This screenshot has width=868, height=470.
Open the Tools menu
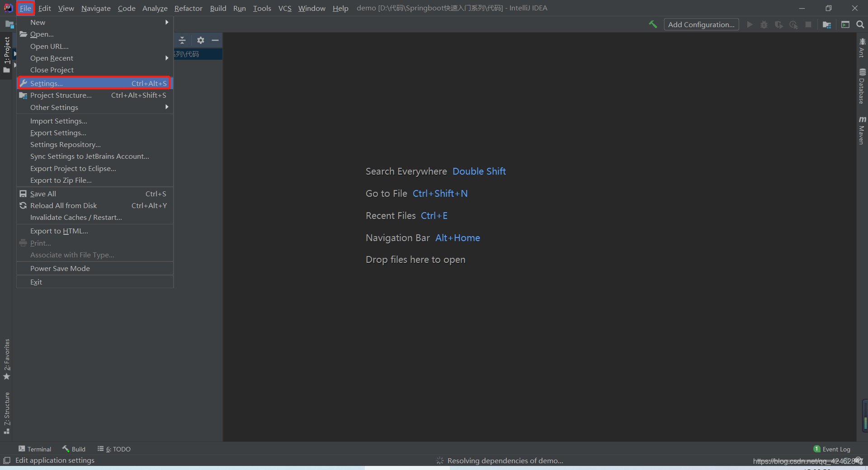pos(262,8)
